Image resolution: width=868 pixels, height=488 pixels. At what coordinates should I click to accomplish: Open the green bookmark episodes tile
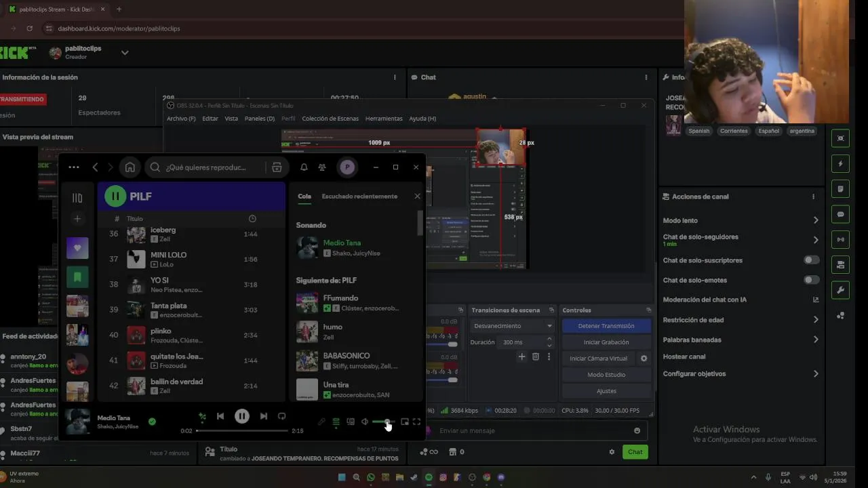tap(77, 277)
